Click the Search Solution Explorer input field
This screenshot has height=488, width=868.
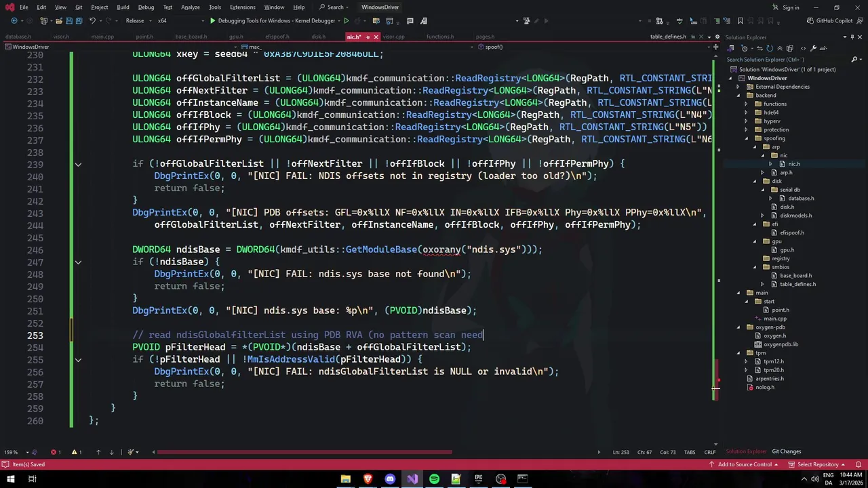[787, 60]
